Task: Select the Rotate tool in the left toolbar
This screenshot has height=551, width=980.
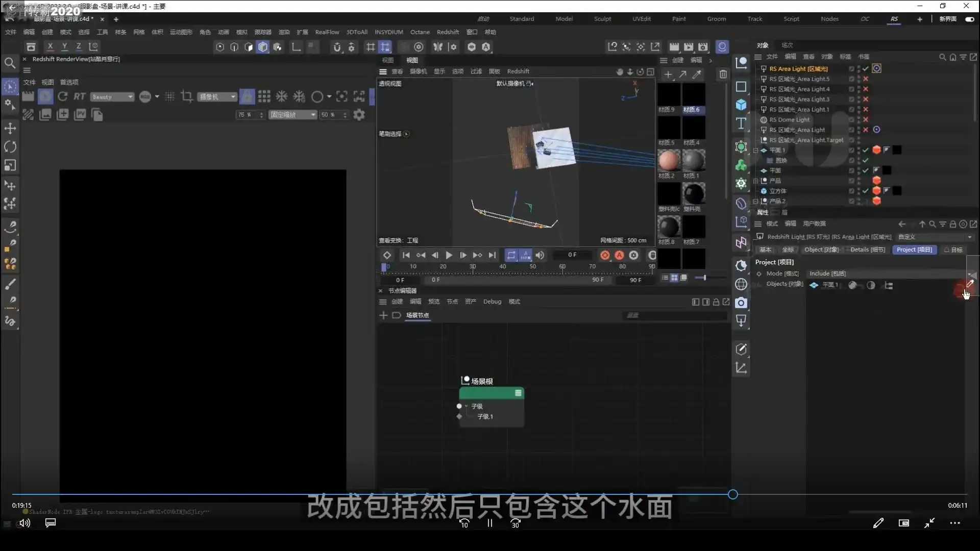Action: [10, 147]
